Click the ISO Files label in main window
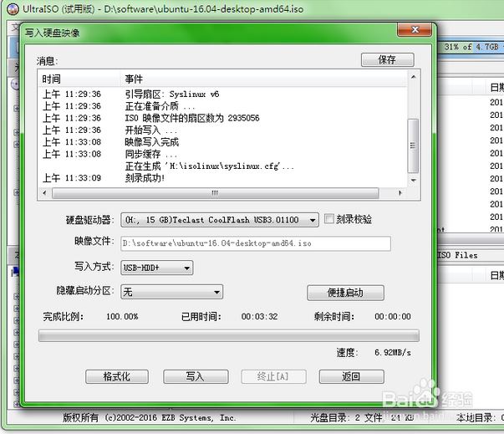This screenshot has width=504, height=434. 458,255
